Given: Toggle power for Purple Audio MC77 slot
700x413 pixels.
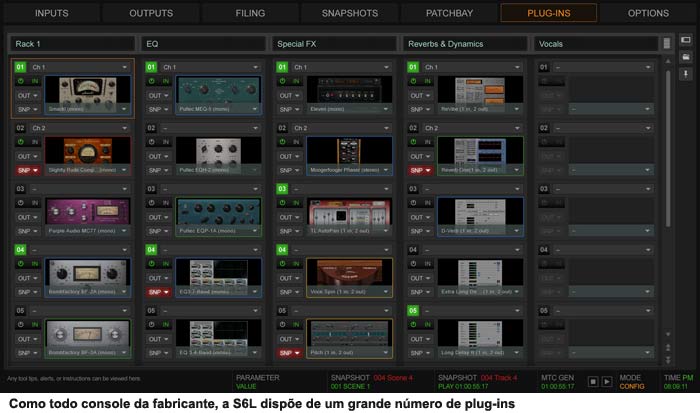Looking at the screenshot, I should (21, 203).
